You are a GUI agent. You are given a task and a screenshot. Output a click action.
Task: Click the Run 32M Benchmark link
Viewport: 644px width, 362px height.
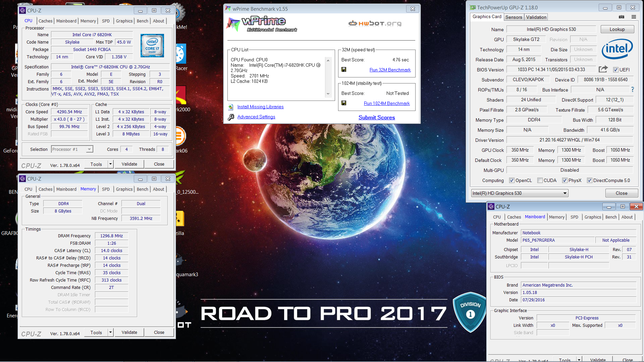point(390,70)
